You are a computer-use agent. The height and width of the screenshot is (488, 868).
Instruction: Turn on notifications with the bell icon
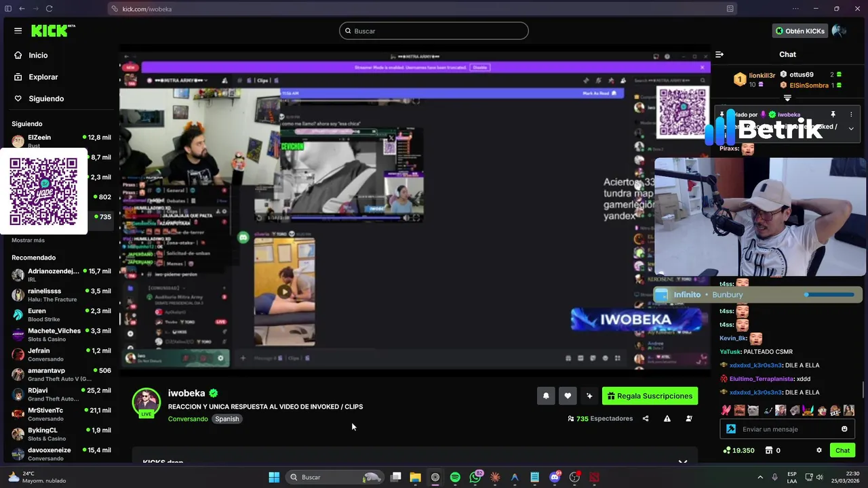(546, 396)
